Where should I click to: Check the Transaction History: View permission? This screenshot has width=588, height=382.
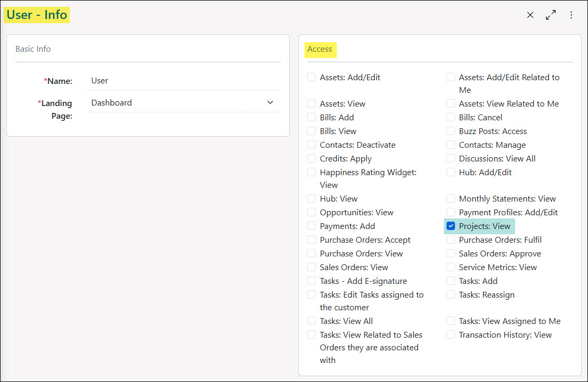point(450,335)
